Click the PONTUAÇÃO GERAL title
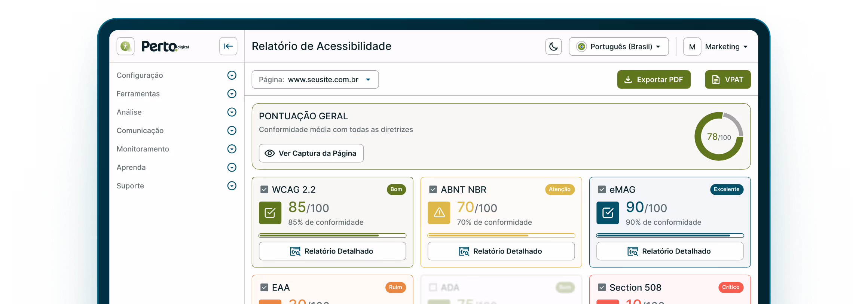The image size is (868, 304). 303,116
